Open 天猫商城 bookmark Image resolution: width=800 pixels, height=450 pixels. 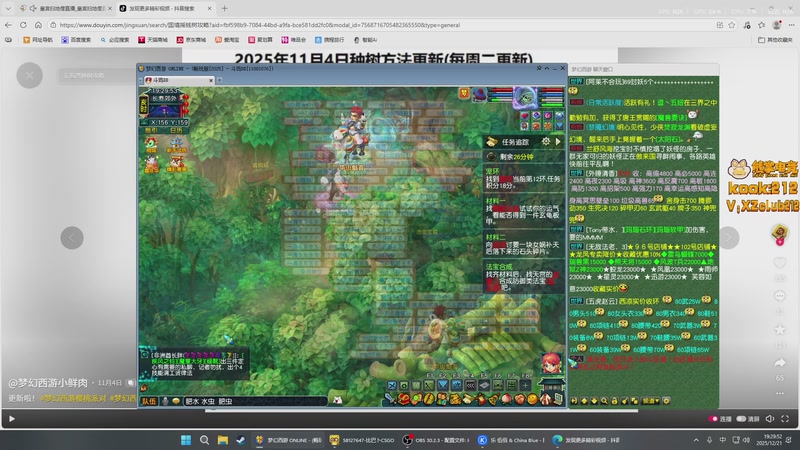153,39
